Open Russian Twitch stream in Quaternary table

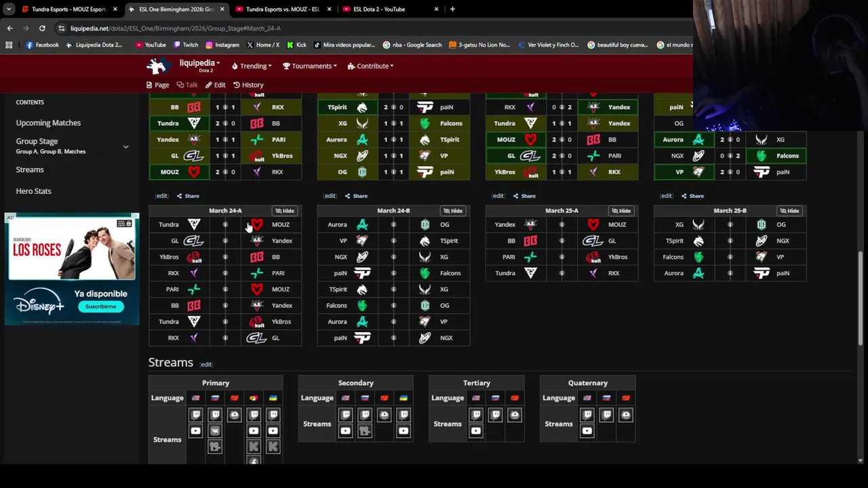point(606,414)
